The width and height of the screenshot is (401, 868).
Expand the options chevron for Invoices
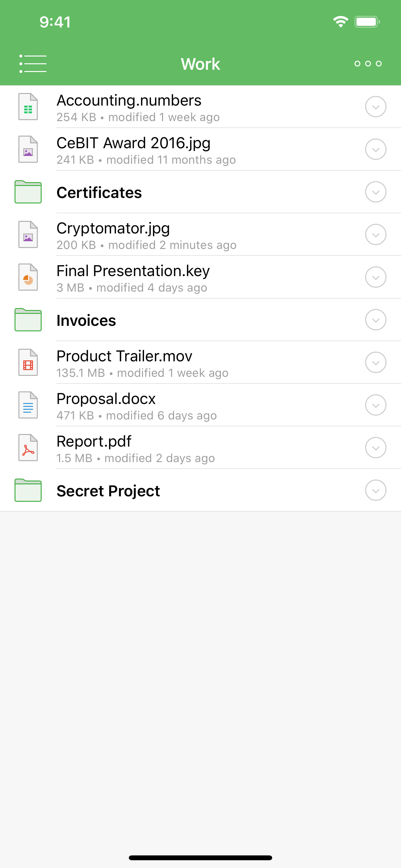(375, 319)
